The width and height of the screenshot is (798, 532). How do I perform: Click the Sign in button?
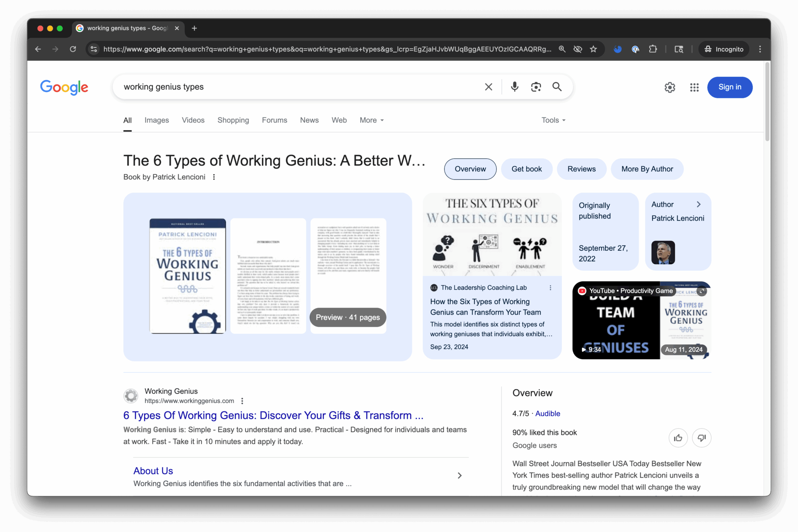729,87
